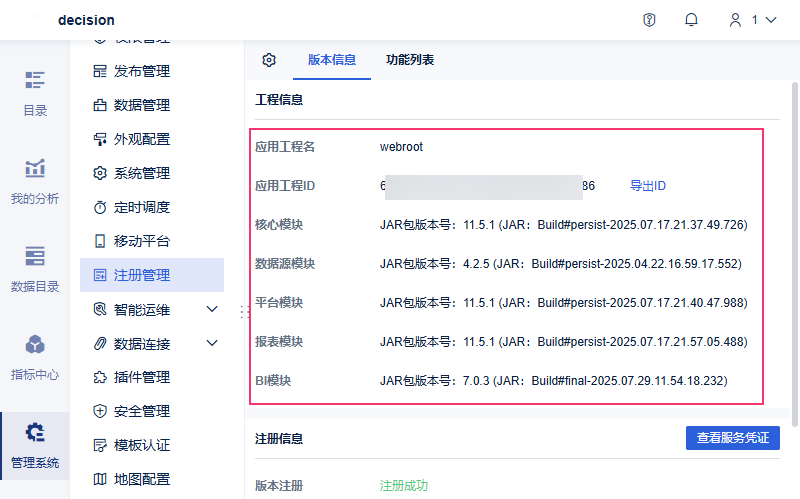Open the user account dropdown
800x499 pixels.
coord(752,20)
